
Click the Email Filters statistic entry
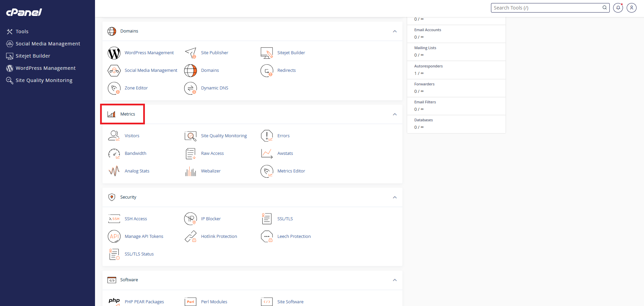pos(456,106)
